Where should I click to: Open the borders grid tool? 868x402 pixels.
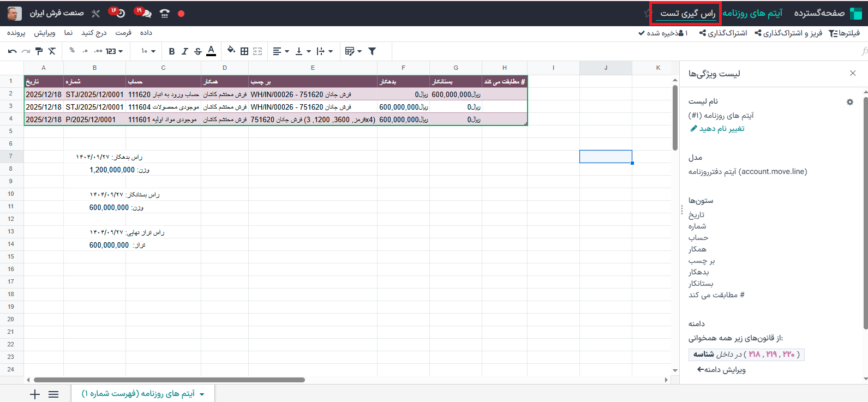(244, 51)
